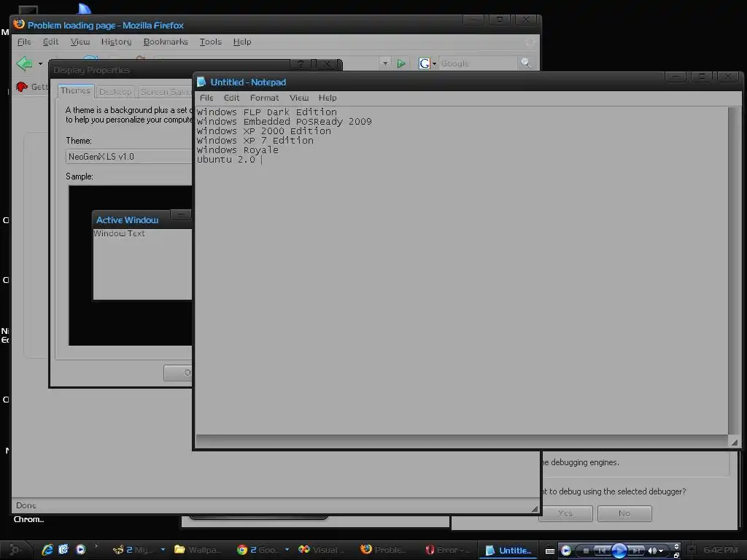747x560 pixels.
Task: Click keyboard icon beside media toolbar
Action: [550, 551]
